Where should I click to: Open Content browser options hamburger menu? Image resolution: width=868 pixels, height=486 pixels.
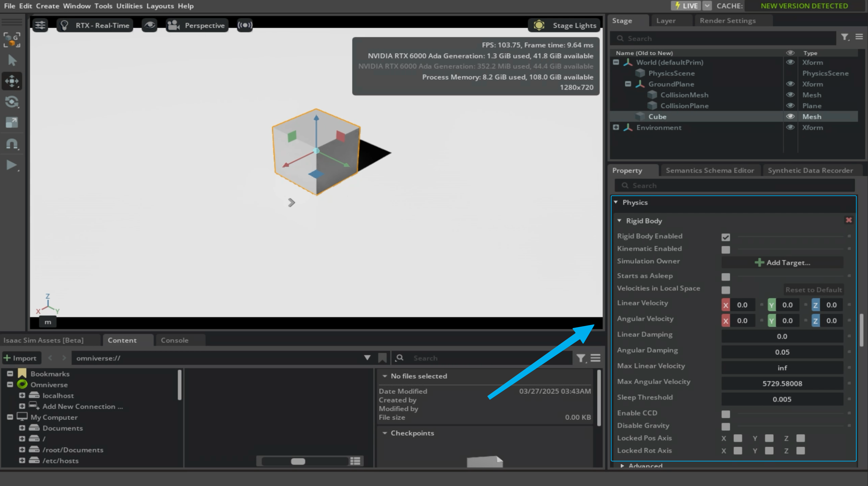pyautogui.click(x=595, y=358)
